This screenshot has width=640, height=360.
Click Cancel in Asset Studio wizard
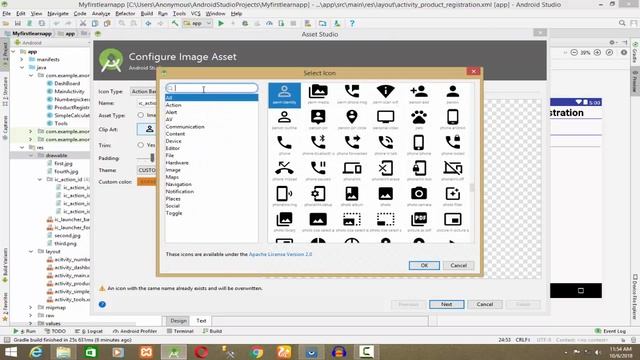484,304
